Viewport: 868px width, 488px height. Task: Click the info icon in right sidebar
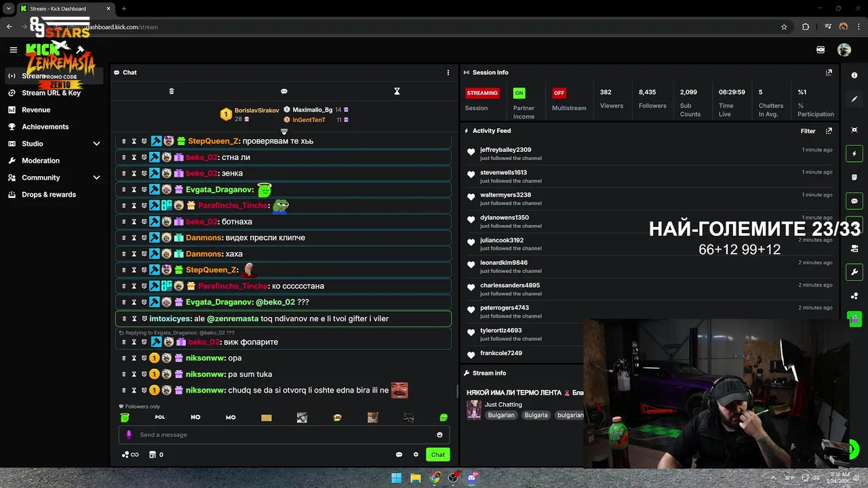click(x=854, y=75)
